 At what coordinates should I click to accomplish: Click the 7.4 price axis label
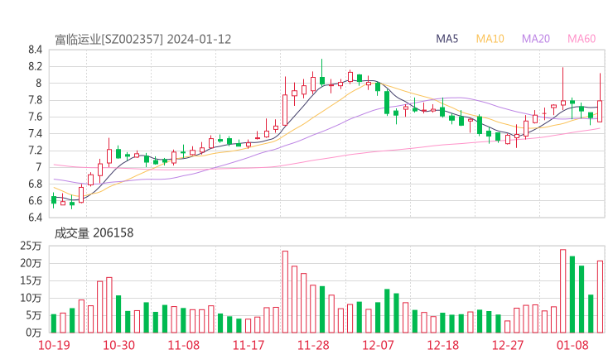[x=35, y=133]
